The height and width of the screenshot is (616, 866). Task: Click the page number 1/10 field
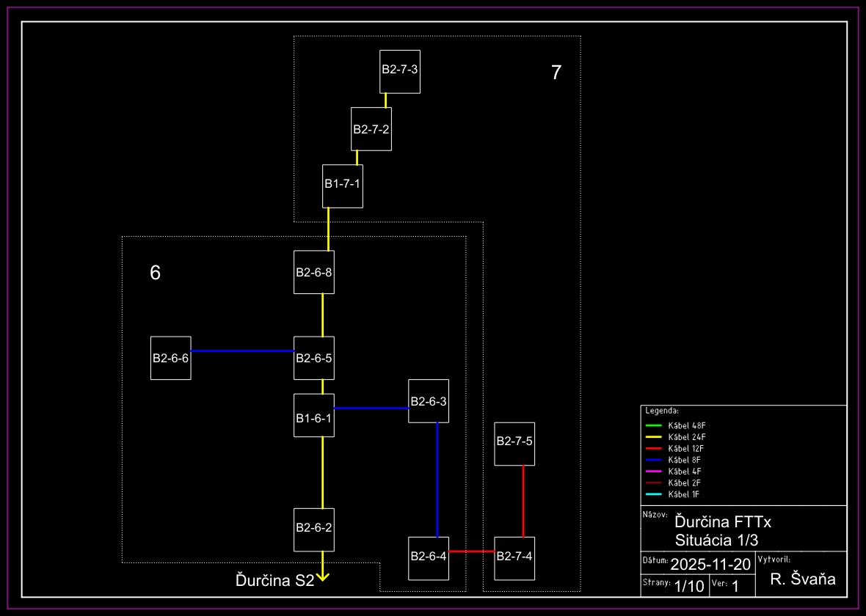[x=688, y=586]
